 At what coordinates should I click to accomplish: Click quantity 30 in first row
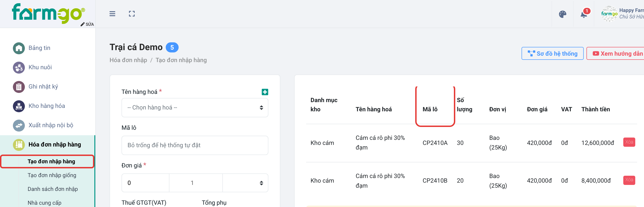point(460,143)
